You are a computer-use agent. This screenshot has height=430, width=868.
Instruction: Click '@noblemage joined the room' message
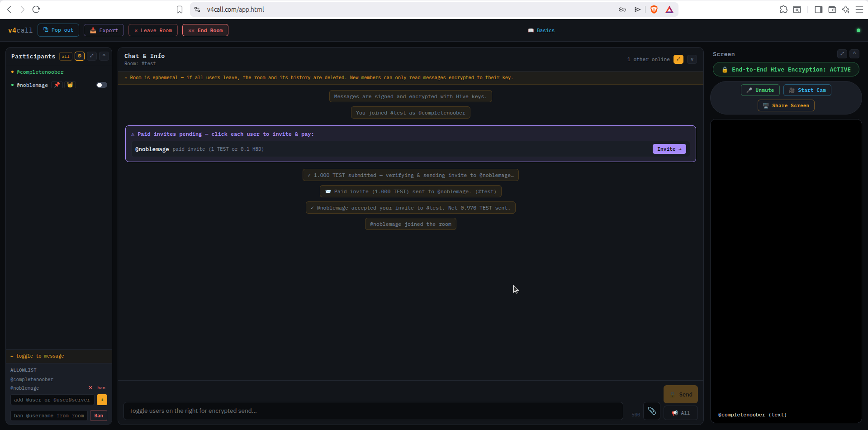[411, 224]
